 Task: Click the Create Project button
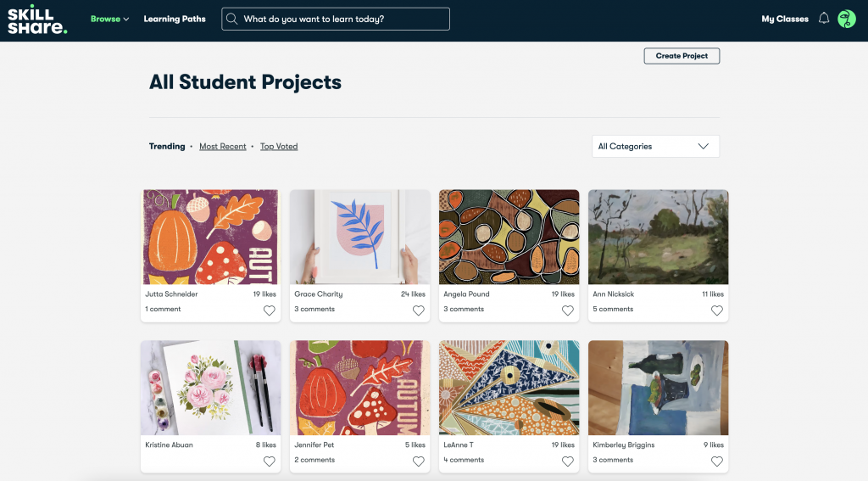tap(682, 56)
